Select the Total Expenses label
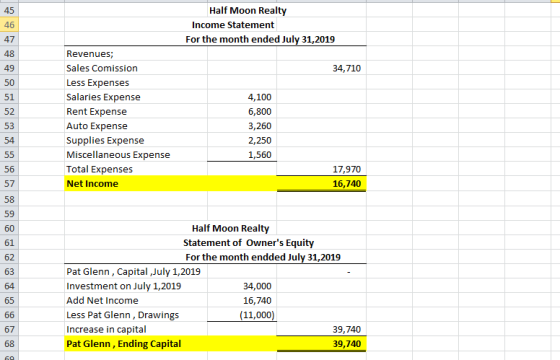The width and height of the screenshot is (560, 360). point(99,169)
